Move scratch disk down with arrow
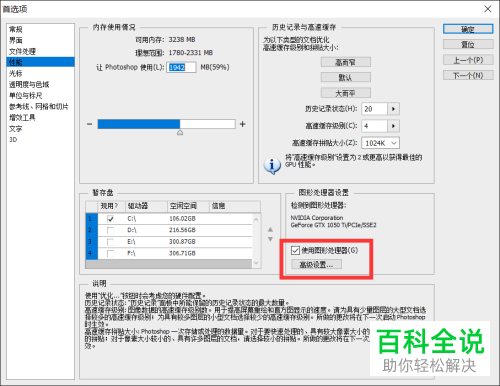The image size is (500, 386). pyautogui.click(x=270, y=239)
